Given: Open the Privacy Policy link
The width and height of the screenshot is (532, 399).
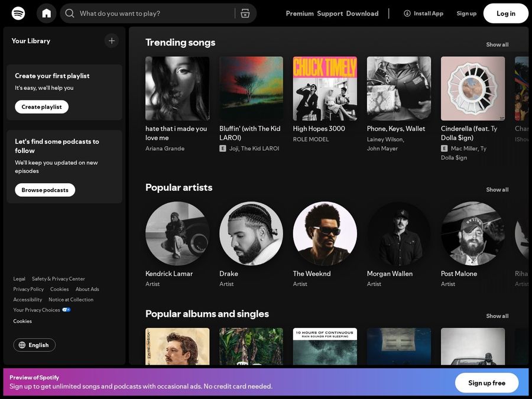Looking at the screenshot, I should coord(28,290).
